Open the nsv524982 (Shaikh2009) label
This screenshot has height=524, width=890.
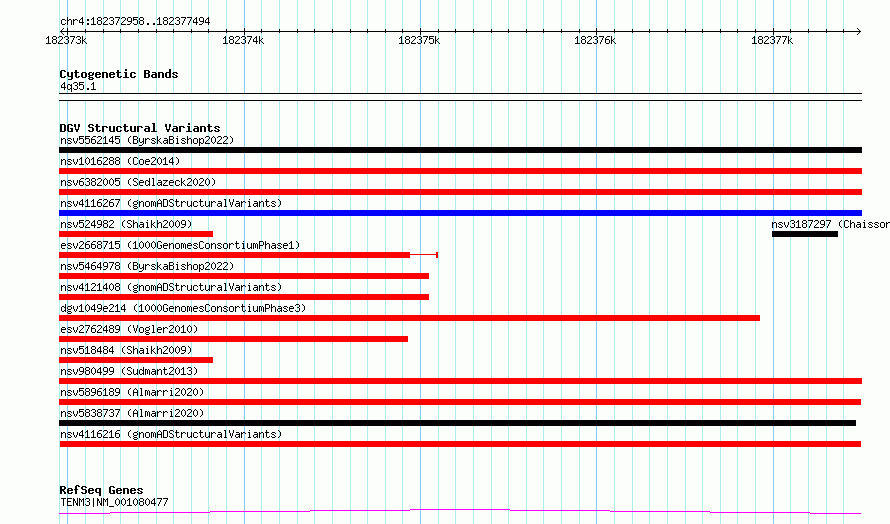pos(126,224)
